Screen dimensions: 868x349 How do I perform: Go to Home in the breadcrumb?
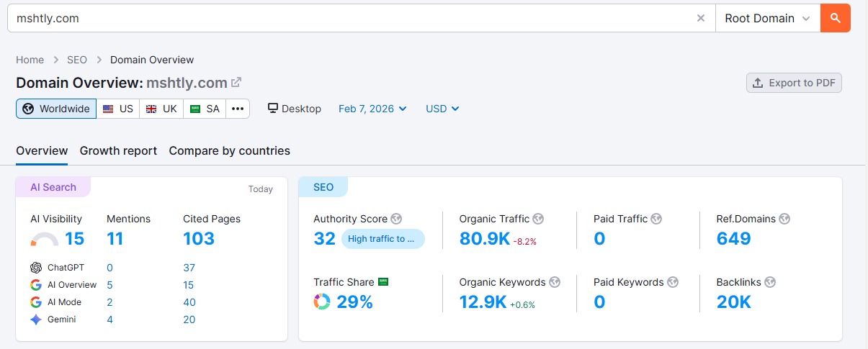click(x=30, y=60)
